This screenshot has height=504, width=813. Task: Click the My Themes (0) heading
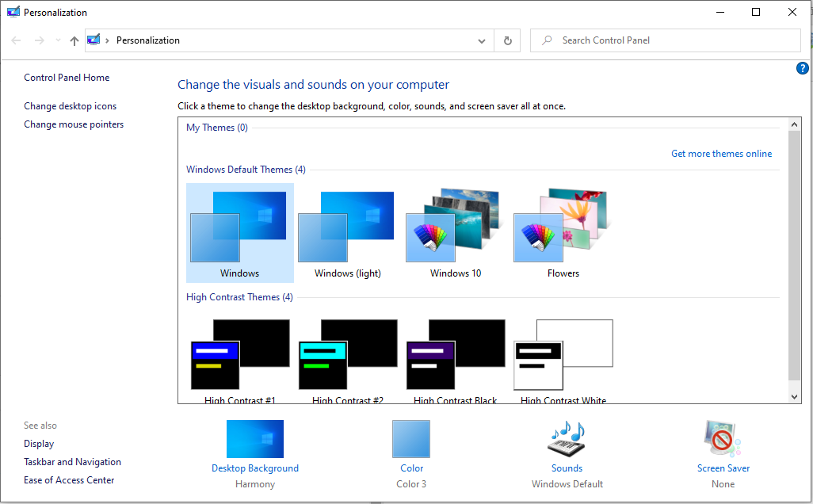point(217,128)
